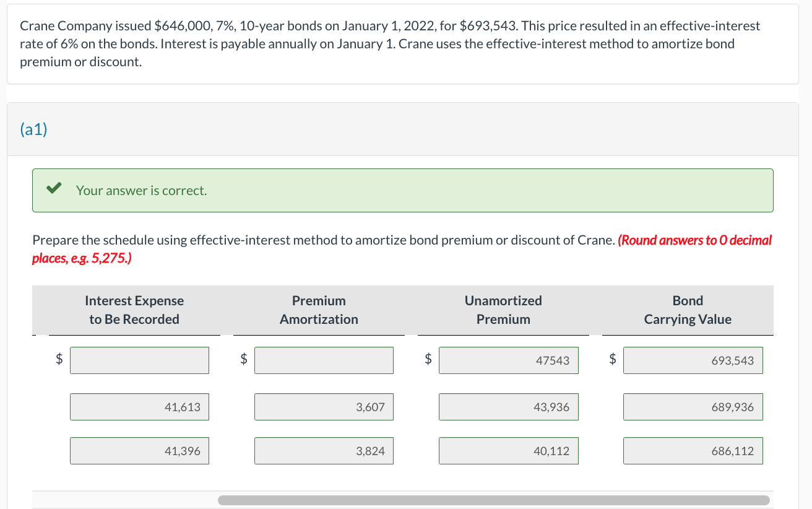Click the Unamortized Premium field showing 43,936

509,407
